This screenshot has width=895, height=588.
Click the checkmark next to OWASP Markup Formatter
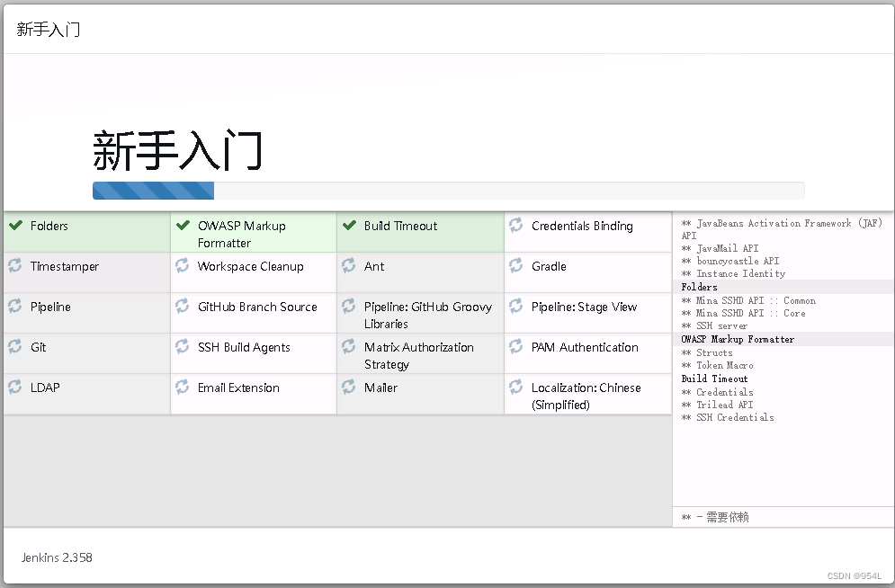(x=183, y=226)
